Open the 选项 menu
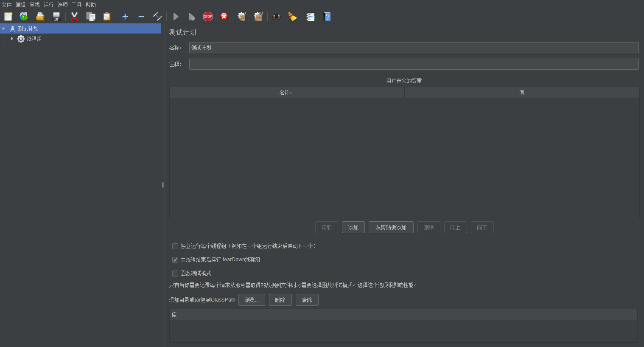The width and height of the screenshot is (644, 347). [63, 5]
